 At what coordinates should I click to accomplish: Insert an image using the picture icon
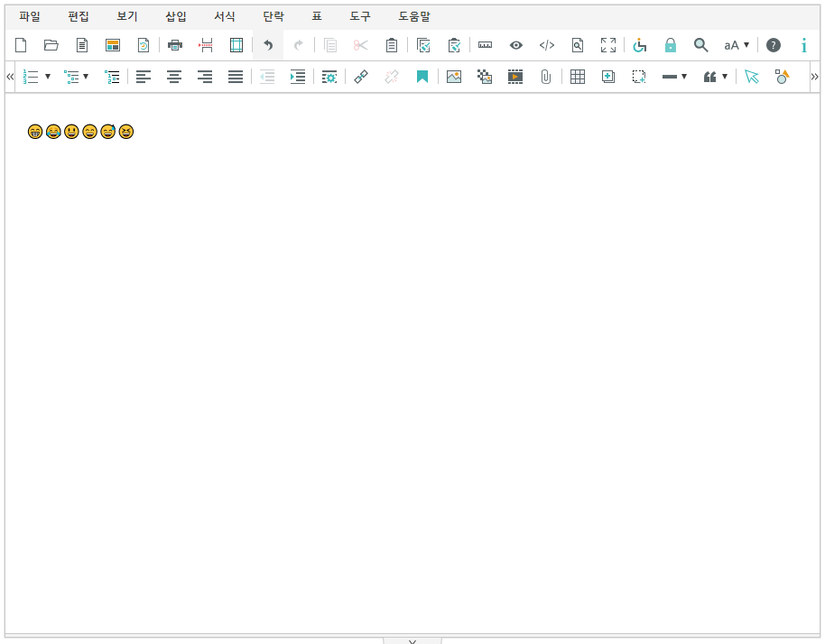click(x=454, y=78)
